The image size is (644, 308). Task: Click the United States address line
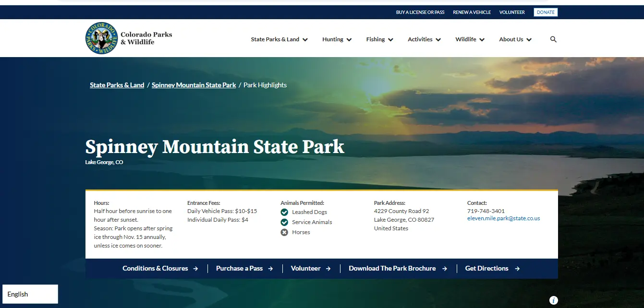pyautogui.click(x=391, y=228)
